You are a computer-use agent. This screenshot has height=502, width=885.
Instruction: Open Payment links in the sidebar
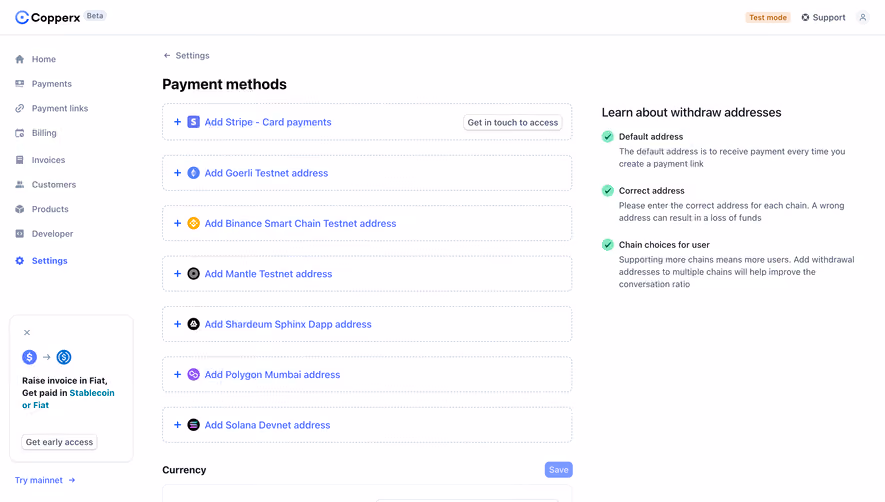pyautogui.click(x=60, y=108)
